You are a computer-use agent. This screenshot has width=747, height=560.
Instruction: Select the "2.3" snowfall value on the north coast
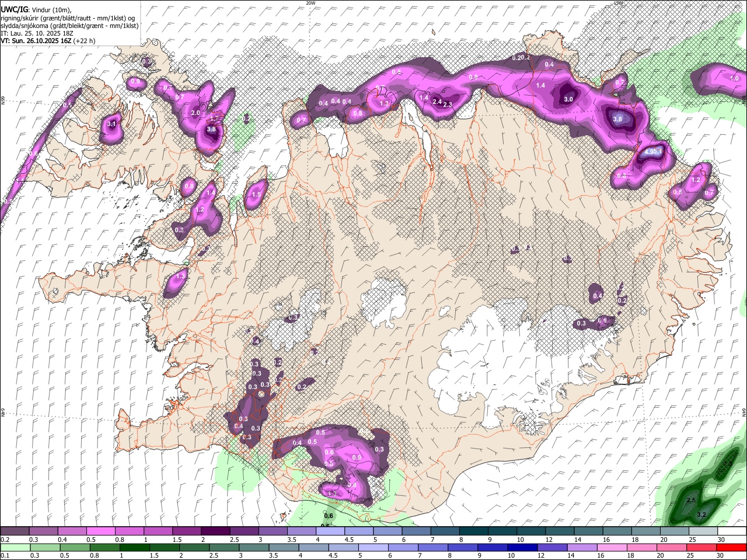(x=448, y=104)
